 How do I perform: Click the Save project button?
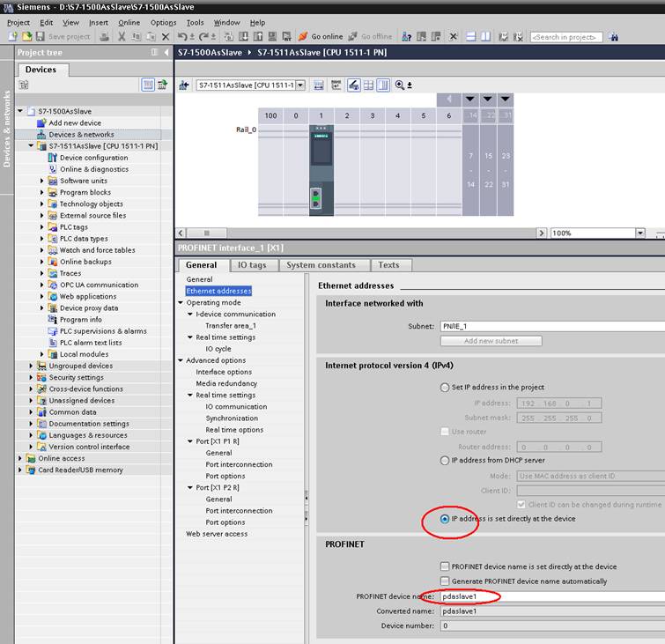(x=63, y=36)
